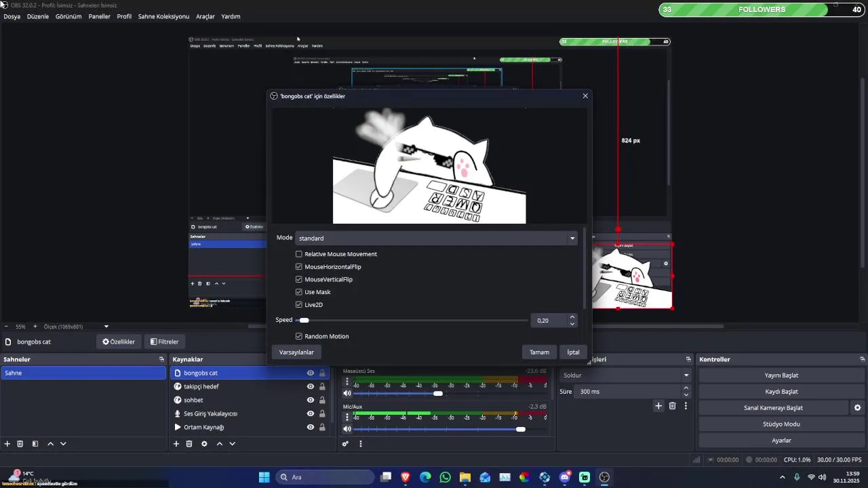Toggle the Live2D checkbox
Viewport: 868px width, 488px height.
[298, 305]
